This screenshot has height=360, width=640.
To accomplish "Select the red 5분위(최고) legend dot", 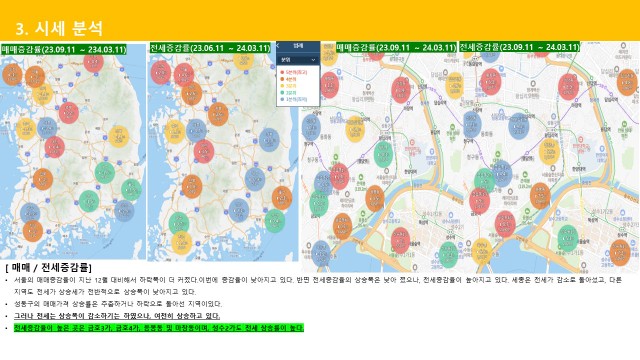I will pos(282,73).
